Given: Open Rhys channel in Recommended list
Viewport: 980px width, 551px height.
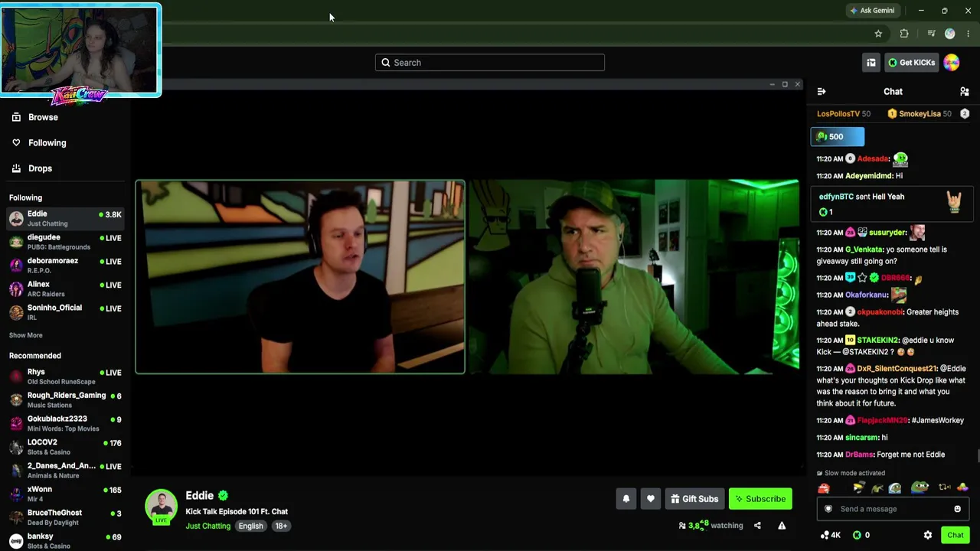Looking at the screenshot, I should click(65, 377).
